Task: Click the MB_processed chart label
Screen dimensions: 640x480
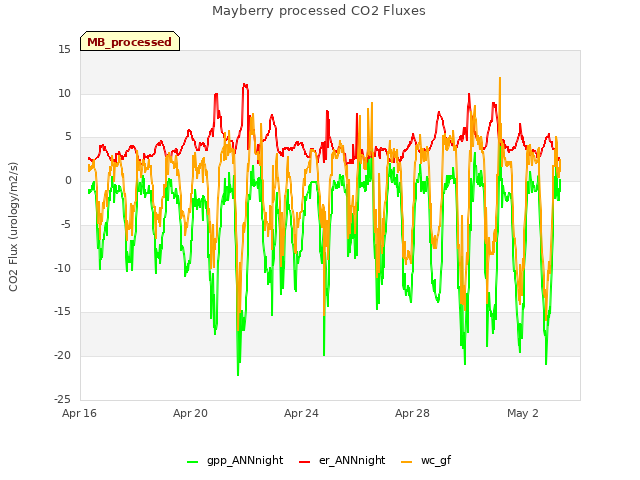Action: pyautogui.click(x=130, y=41)
